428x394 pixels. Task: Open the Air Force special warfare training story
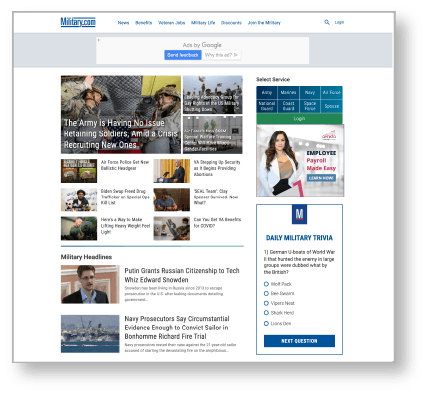pyautogui.click(x=213, y=135)
